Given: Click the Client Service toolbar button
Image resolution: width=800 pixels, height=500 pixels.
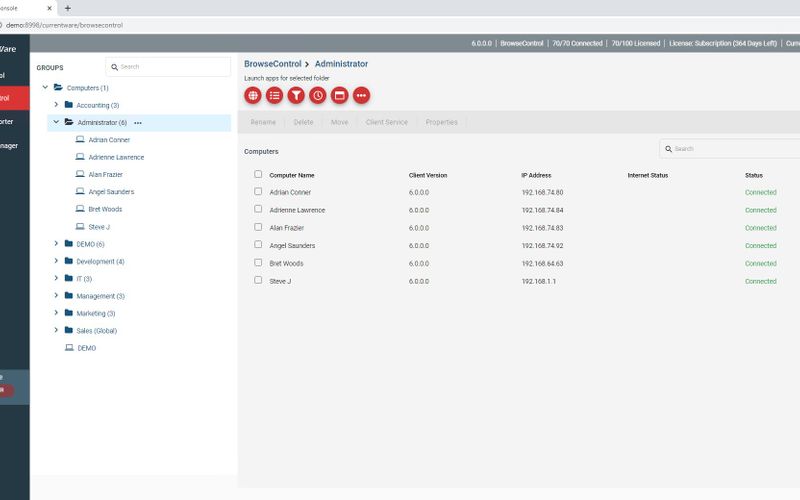Looking at the screenshot, I should click(x=386, y=122).
